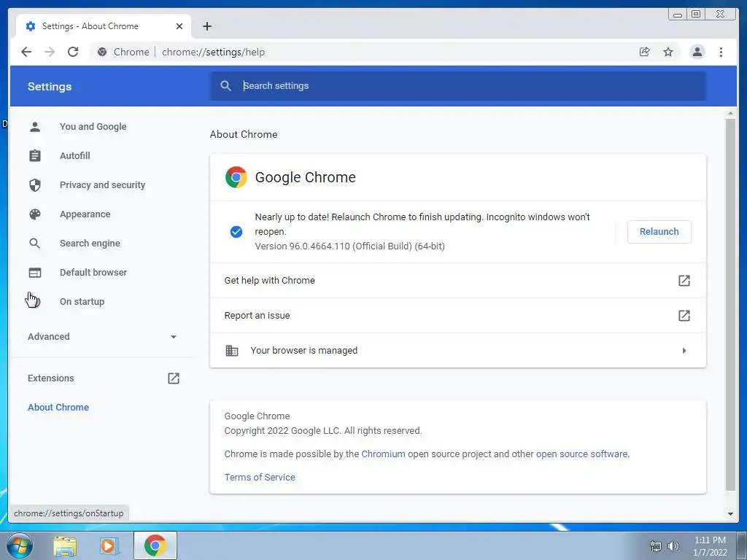Viewport: 747px width, 560px height.
Task: Click the Default browser window icon
Action: click(35, 273)
